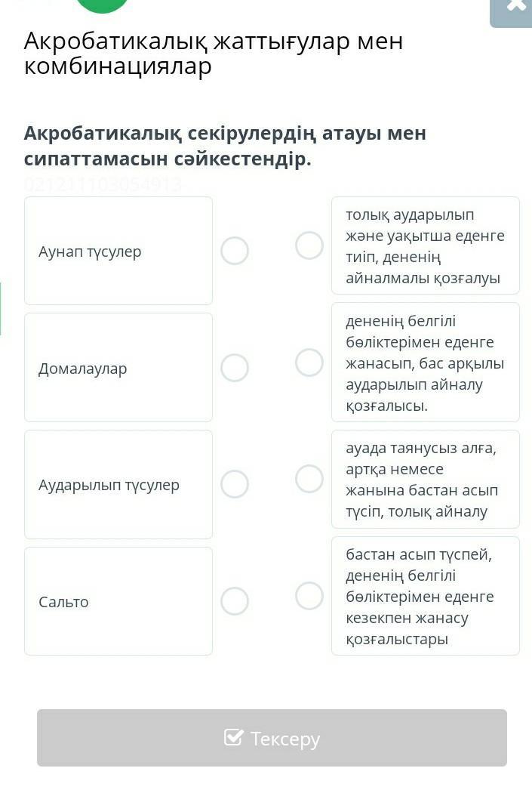Viewport: 532px width, 793px height.
Task: Select radio for 'дененің белгілі бөліктерімен еденге жанасып' description
Action: (309, 363)
